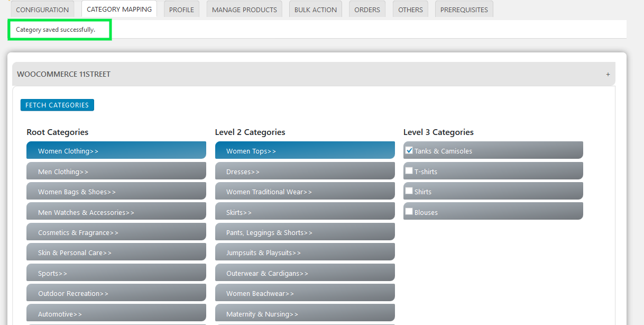Image resolution: width=644 pixels, height=325 pixels.
Task: Click the Tanks & Camisoles category label
Action: pyautogui.click(x=443, y=151)
